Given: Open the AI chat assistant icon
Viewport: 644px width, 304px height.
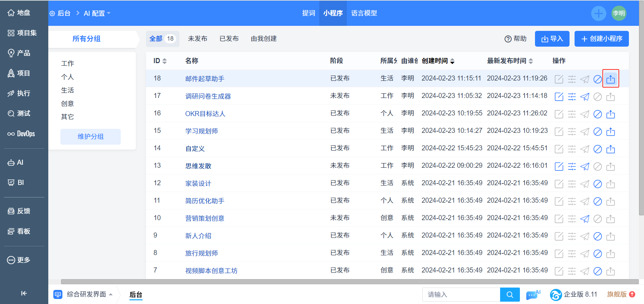Looking at the screenshot, I should pyautogui.click(x=533, y=295).
